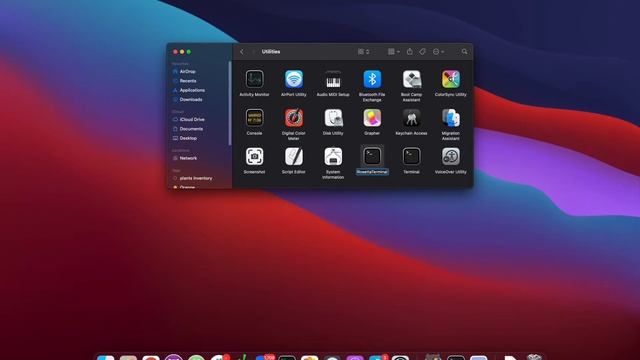Select the Digital Color Meter app
This screenshot has height=360, width=640.
click(x=293, y=118)
